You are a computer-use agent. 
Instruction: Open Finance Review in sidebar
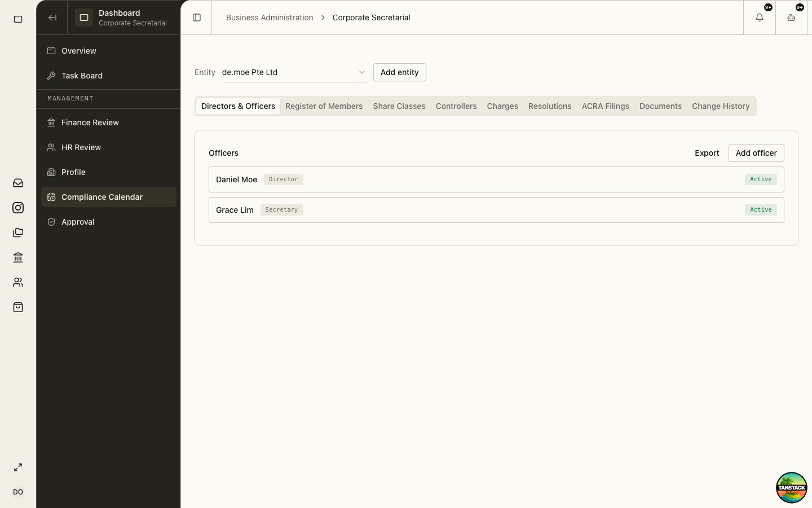tap(109, 122)
